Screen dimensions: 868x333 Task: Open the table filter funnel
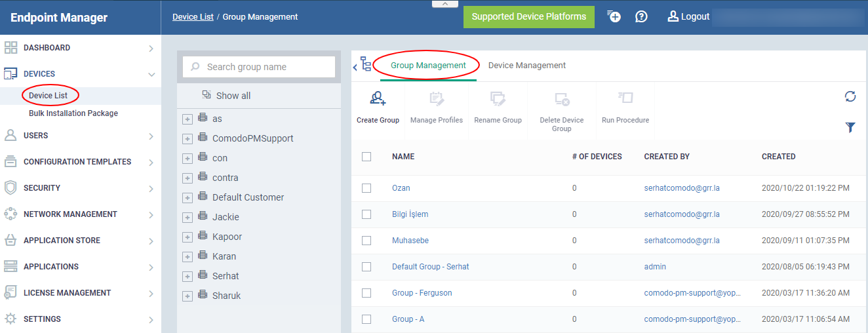click(x=850, y=127)
